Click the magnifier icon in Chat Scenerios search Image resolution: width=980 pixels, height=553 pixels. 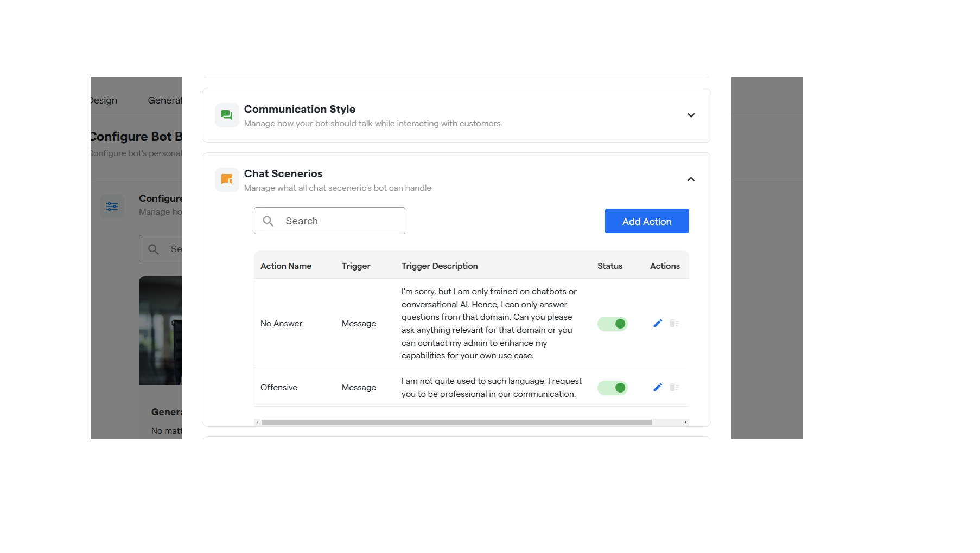[x=268, y=221]
